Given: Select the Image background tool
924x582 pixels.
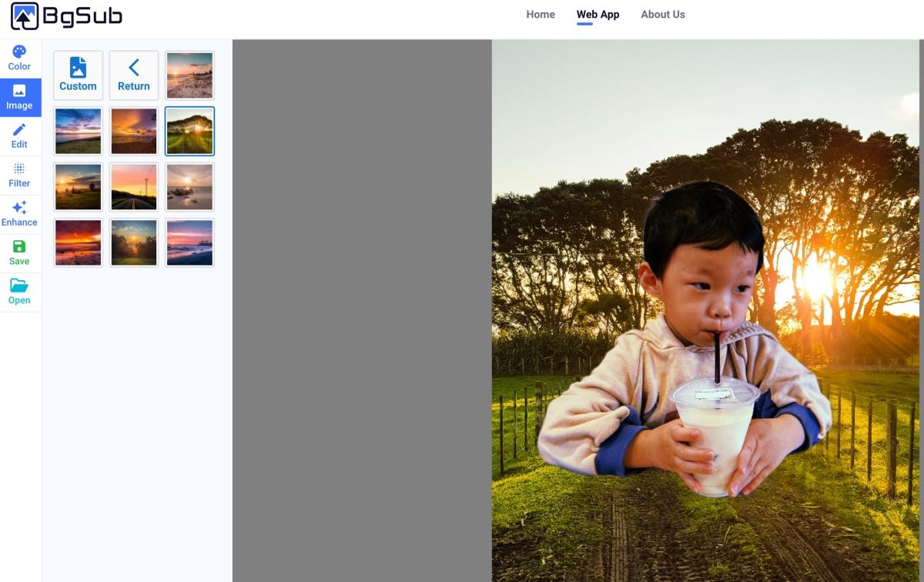Looking at the screenshot, I should click(x=19, y=98).
